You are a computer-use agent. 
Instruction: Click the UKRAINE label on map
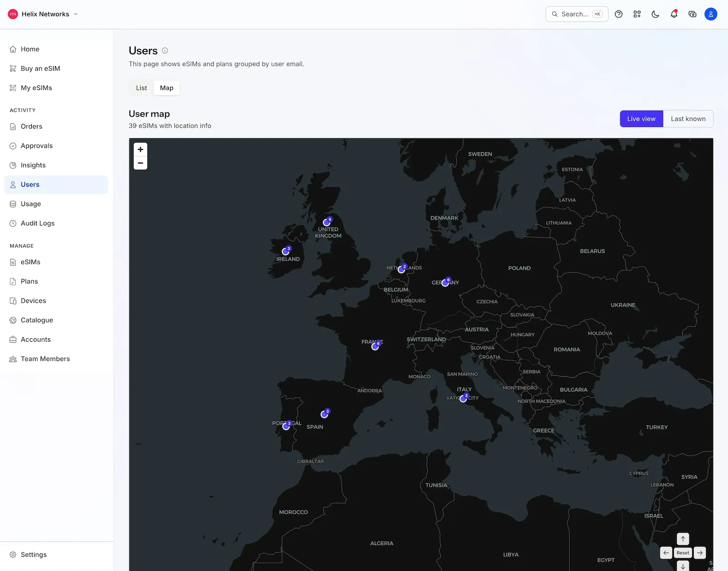coord(623,305)
